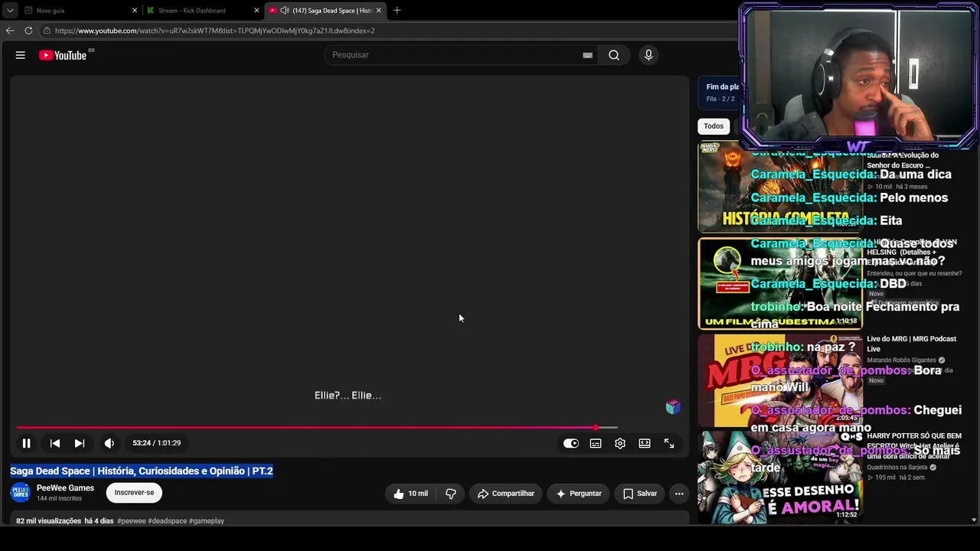View site information icon beside the URL

point(47,31)
